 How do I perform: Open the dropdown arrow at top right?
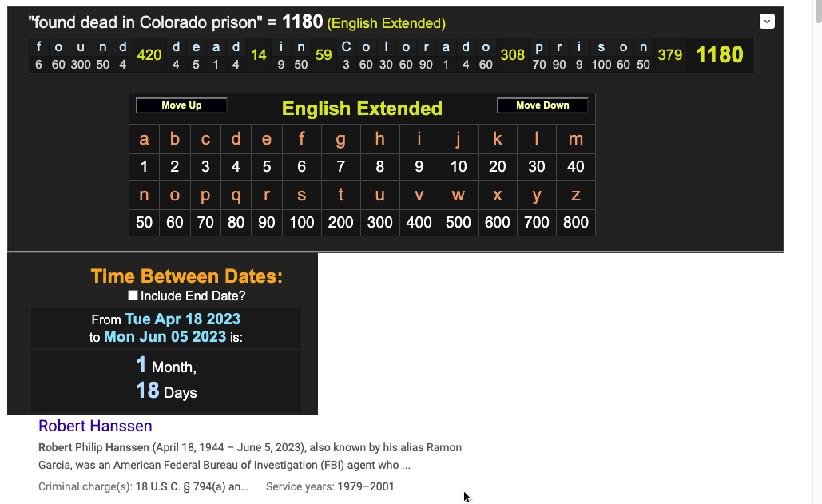click(x=767, y=22)
